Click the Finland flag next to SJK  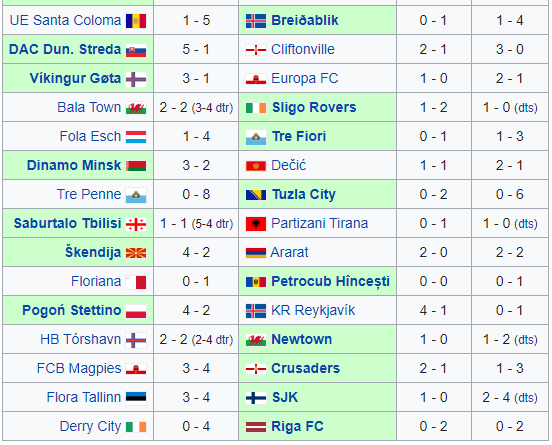point(256,398)
